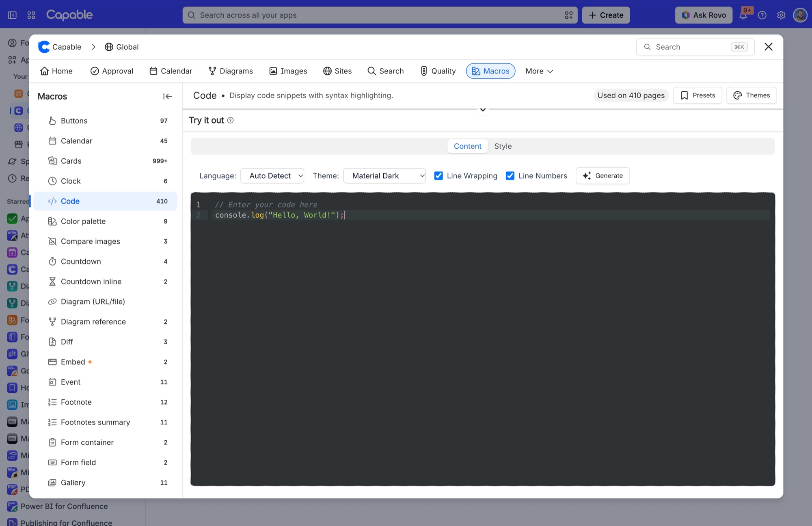Select Gallery macro in list
The height and width of the screenshot is (526, 812).
click(106, 483)
